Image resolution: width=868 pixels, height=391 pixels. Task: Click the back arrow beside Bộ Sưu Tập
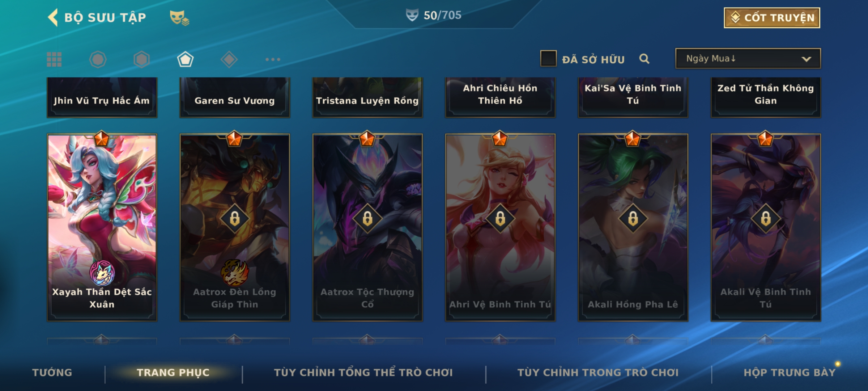point(53,17)
